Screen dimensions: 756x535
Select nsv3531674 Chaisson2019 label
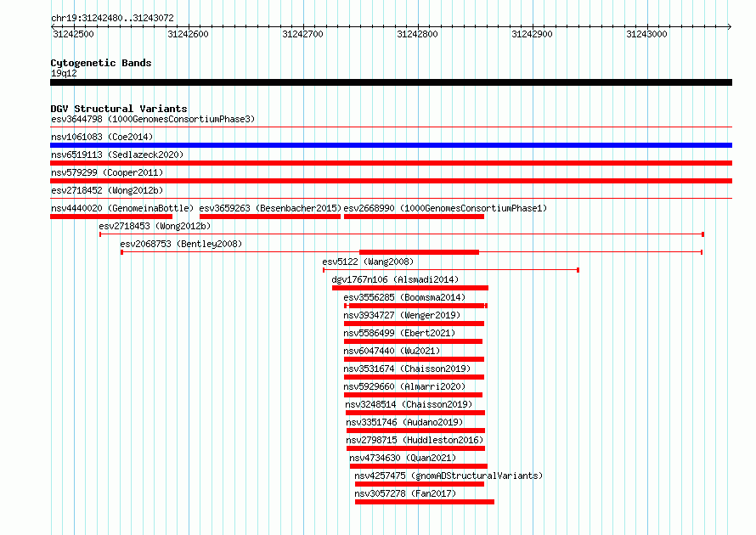tap(407, 369)
